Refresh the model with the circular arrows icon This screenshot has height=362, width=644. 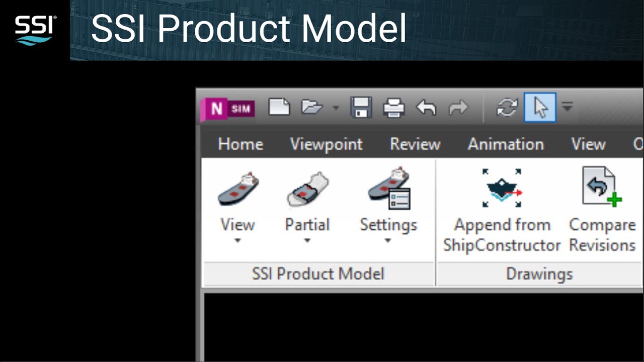pyautogui.click(x=507, y=108)
